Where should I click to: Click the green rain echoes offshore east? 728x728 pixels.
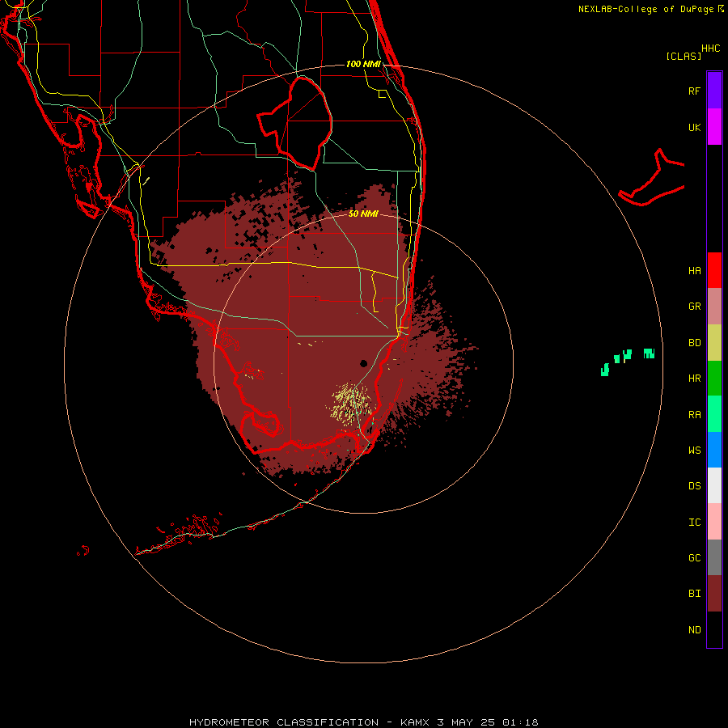(x=628, y=362)
